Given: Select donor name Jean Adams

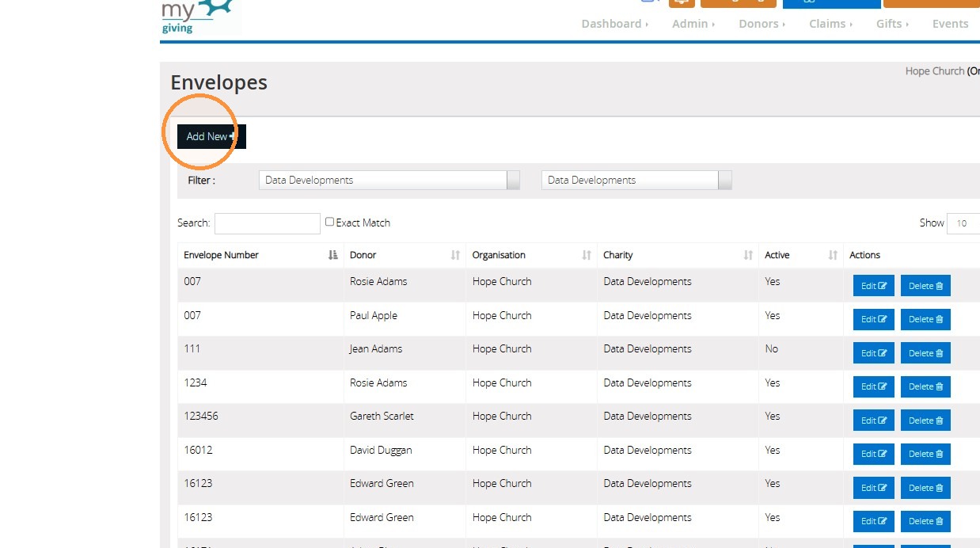Looking at the screenshot, I should (x=376, y=348).
